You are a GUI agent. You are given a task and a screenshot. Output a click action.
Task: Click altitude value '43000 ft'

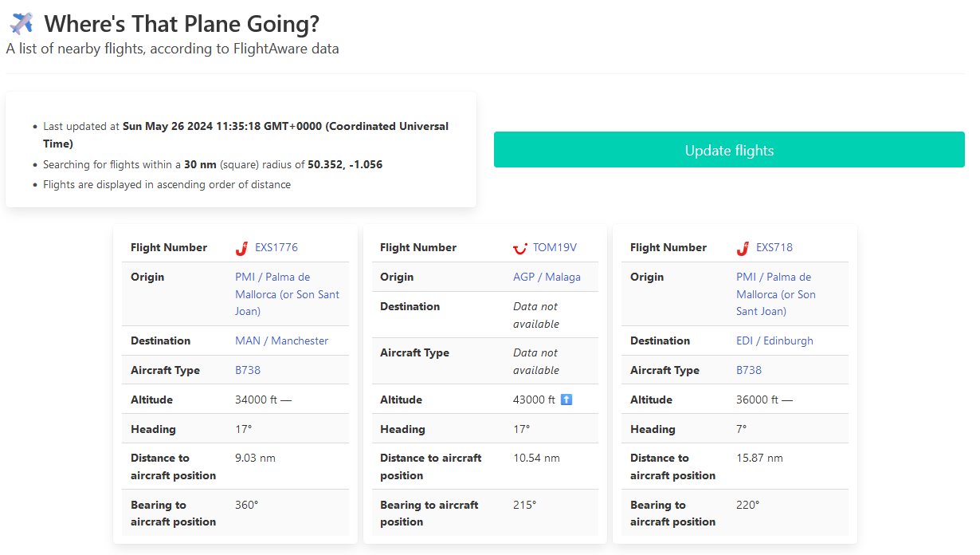(x=534, y=400)
